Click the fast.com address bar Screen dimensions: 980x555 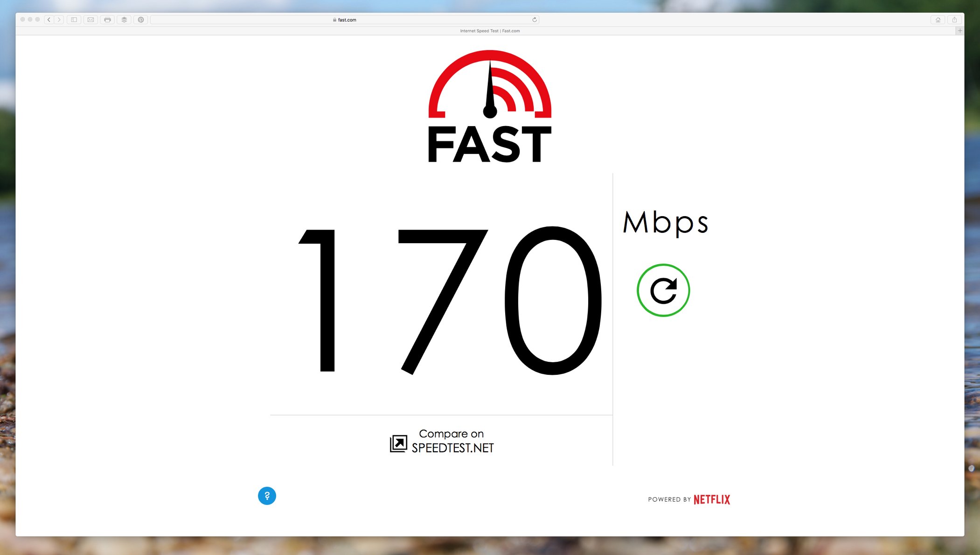coord(345,20)
